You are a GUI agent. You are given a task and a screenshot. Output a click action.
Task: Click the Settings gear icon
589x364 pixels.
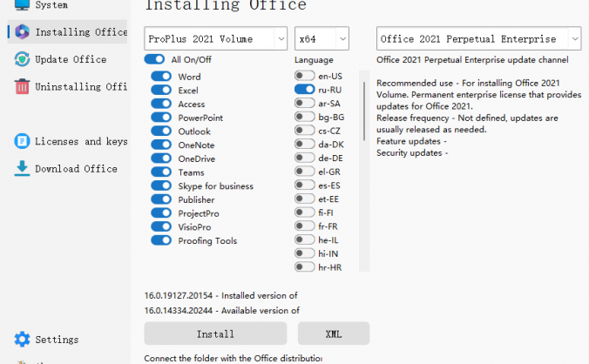[22, 340]
